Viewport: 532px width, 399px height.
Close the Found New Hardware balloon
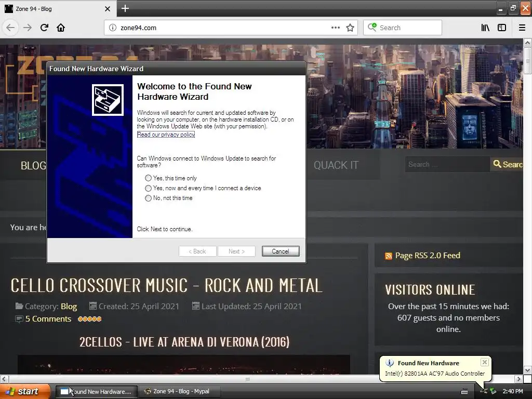[485, 362]
